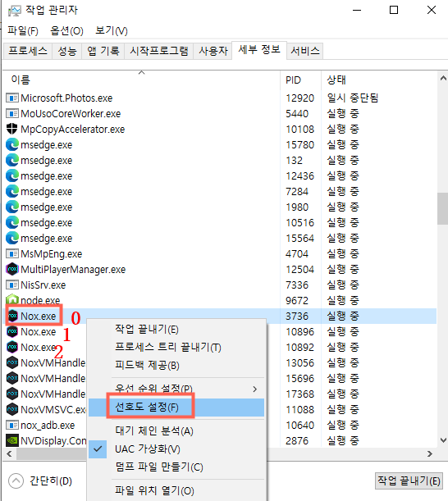Click Edge icon of msedge.exe PID 15564
The image size is (448, 501).
[12, 239]
